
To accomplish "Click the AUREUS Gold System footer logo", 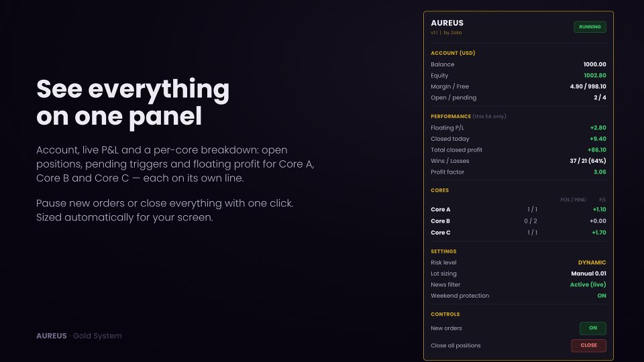I will tap(79, 336).
